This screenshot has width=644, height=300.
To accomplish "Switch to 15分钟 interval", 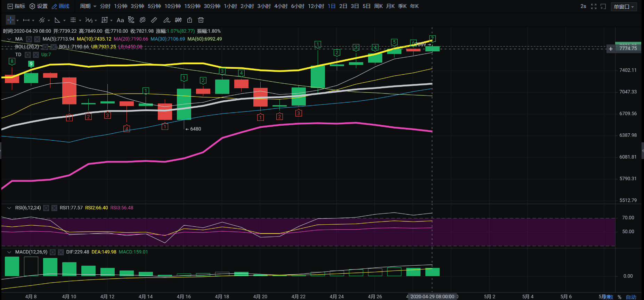I will tap(192, 6).
